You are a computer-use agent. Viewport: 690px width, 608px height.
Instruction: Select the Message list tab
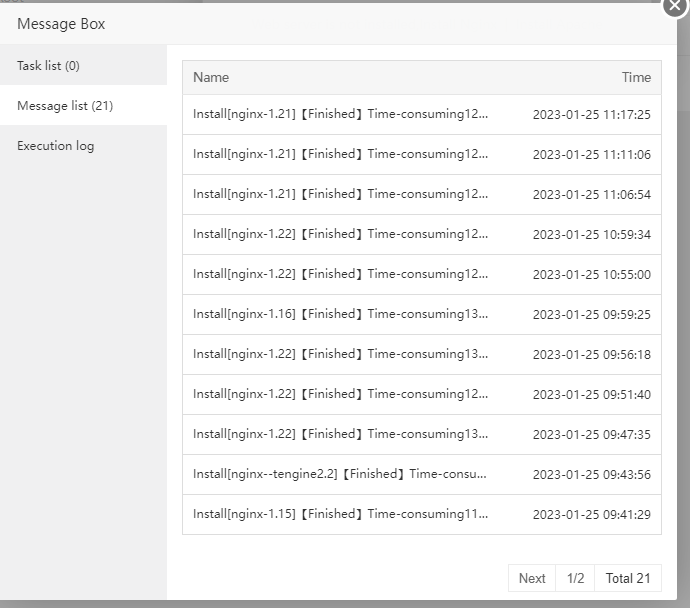pos(65,106)
